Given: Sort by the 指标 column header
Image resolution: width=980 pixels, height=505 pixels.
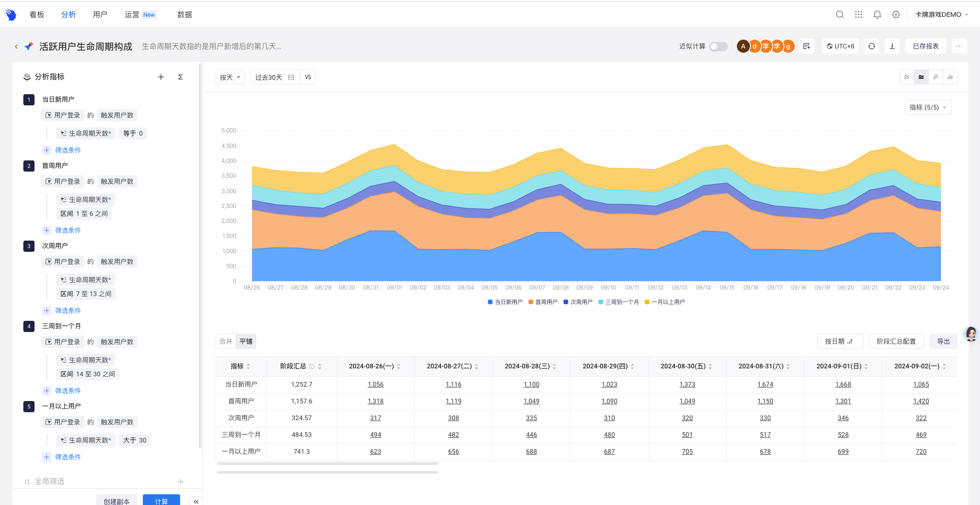Looking at the screenshot, I should (241, 367).
